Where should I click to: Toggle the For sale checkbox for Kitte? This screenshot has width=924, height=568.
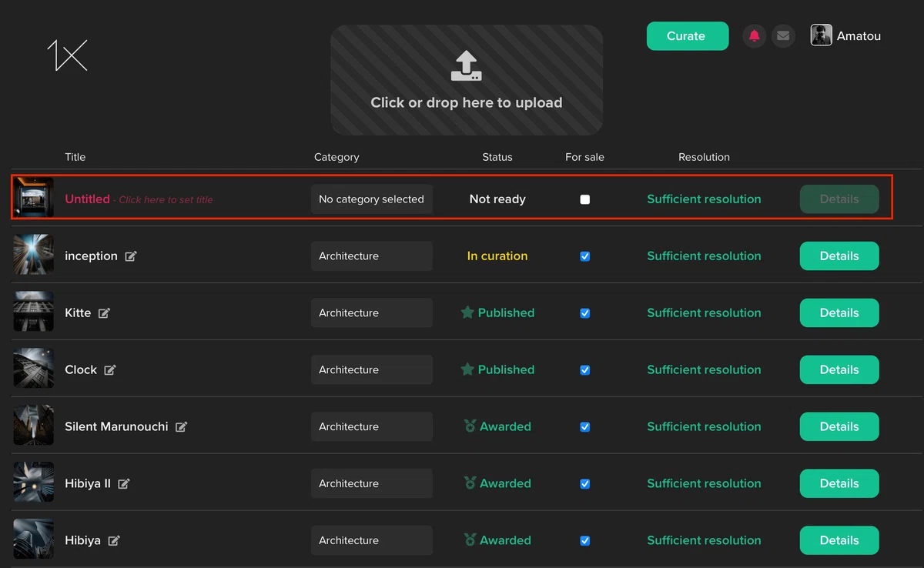click(585, 313)
